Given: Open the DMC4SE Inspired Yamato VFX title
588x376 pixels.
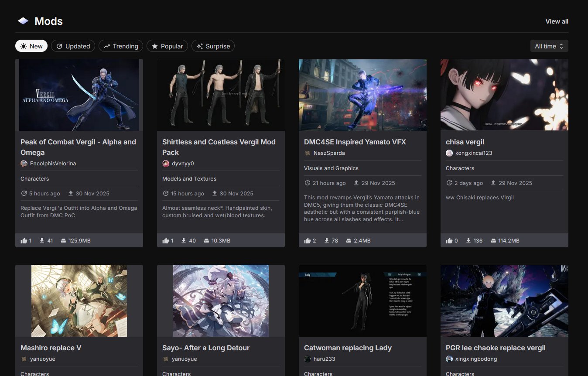Looking at the screenshot, I should coord(355,142).
